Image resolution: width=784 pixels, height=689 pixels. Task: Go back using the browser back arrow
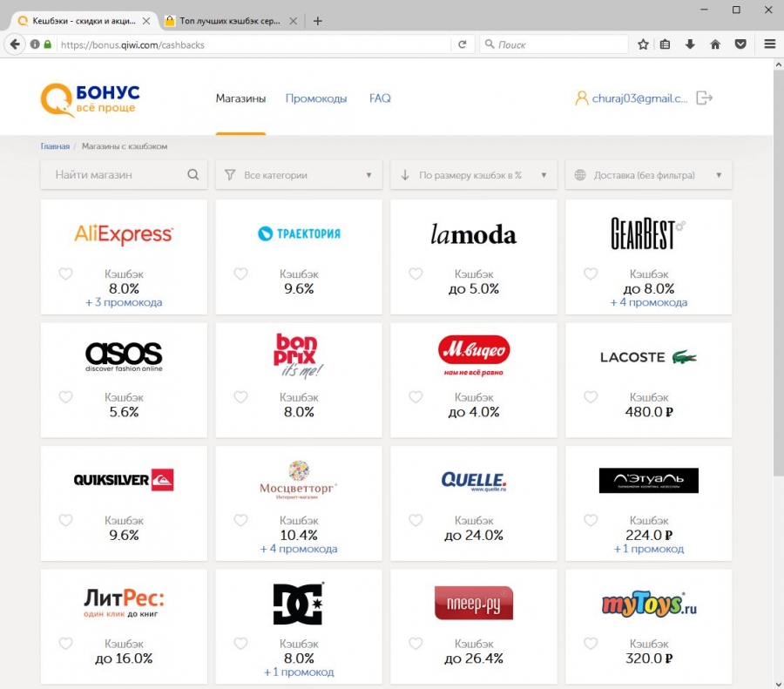click(15, 44)
